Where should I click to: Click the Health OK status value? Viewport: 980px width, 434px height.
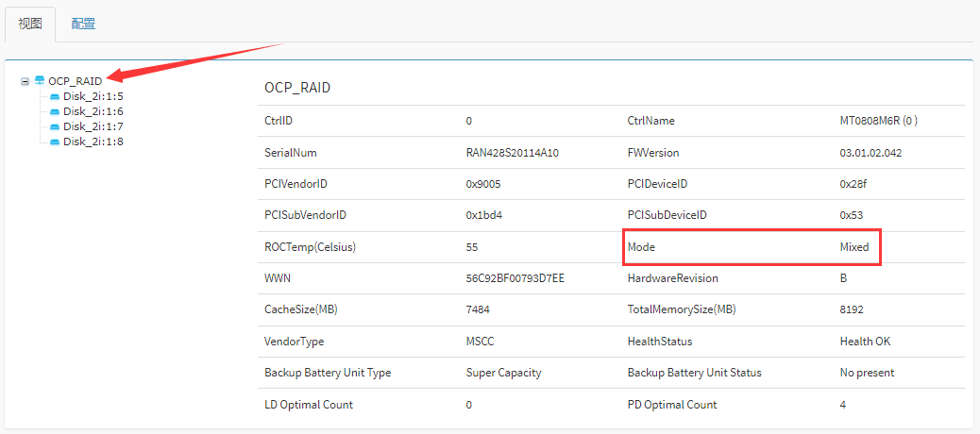[865, 342]
